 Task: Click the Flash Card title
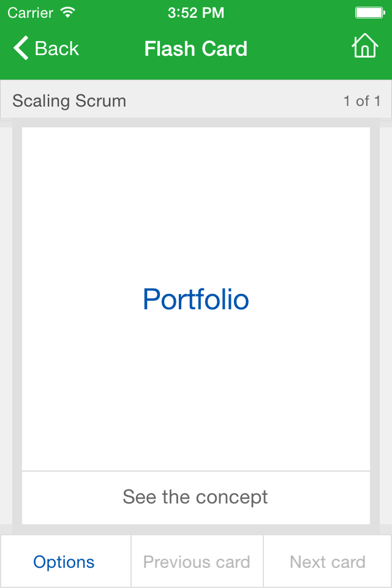point(196,48)
